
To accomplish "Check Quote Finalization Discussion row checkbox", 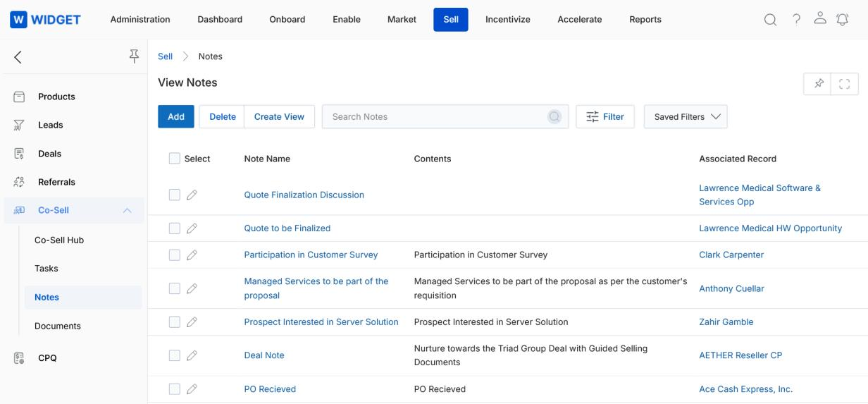I will [175, 195].
